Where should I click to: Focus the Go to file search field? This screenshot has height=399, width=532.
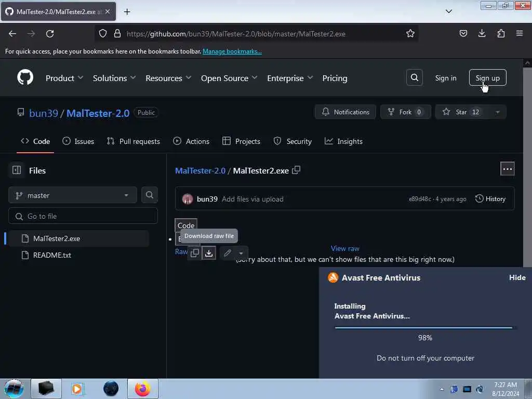tap(83, 216)
